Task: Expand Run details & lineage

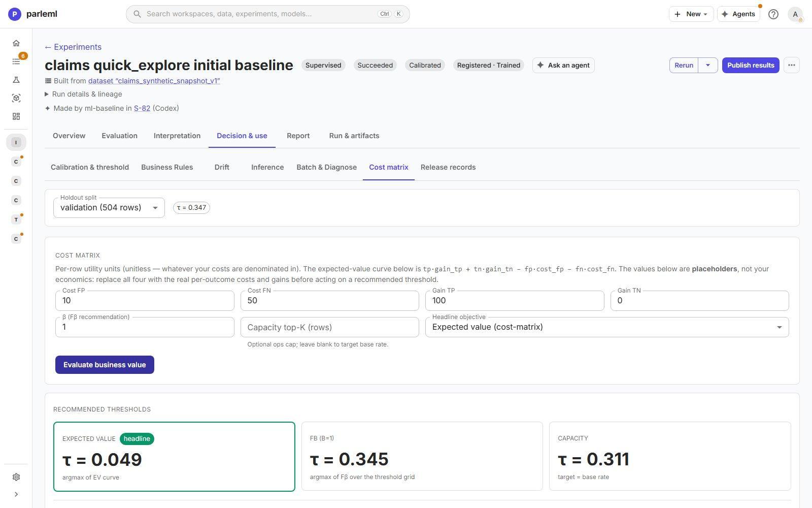Action: 84,94
